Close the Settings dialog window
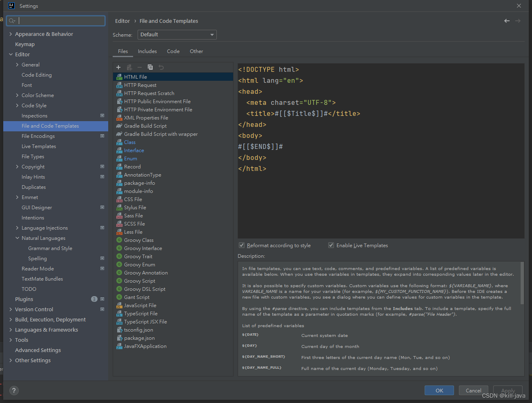The height and width of the screenshot is (403, 532). pyautogui.click(x=519, y=6)
